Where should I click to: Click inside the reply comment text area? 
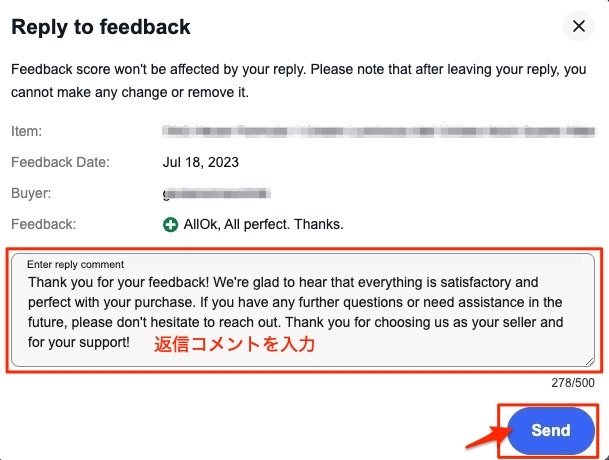[300, 310]
